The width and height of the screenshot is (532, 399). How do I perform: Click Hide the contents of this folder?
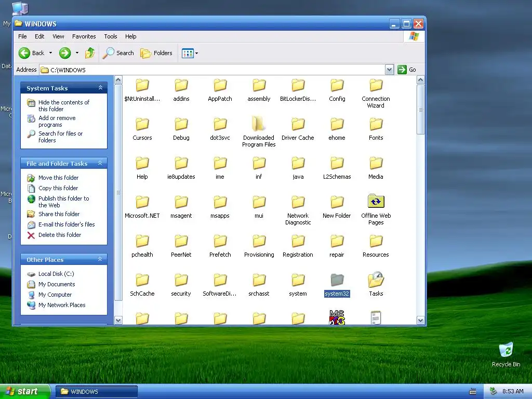click(x=64, y=105)
